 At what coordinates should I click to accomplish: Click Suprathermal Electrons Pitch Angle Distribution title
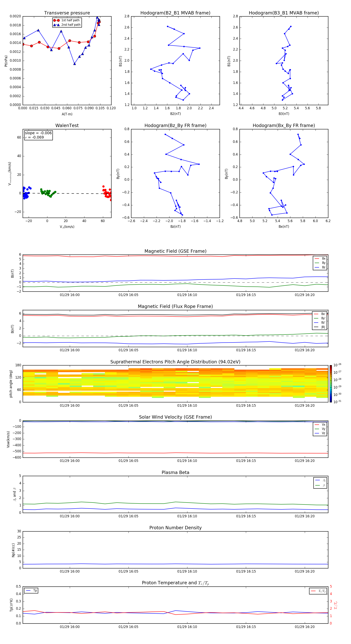point(175,362)
